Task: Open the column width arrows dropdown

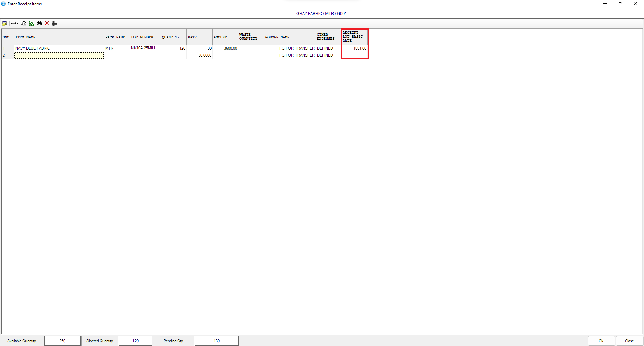Action: pyautogui.click(x=15, y=23)
